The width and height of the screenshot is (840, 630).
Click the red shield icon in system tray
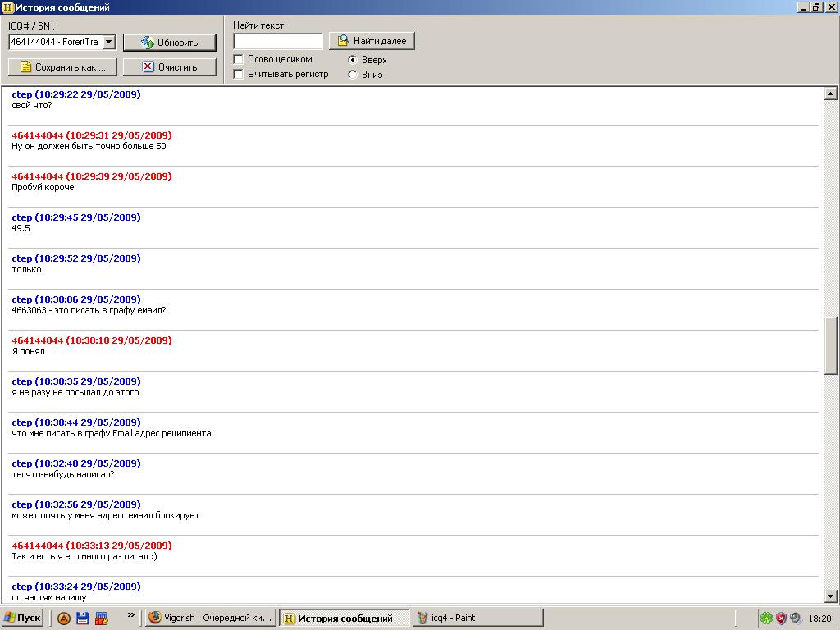pos(781,619)
